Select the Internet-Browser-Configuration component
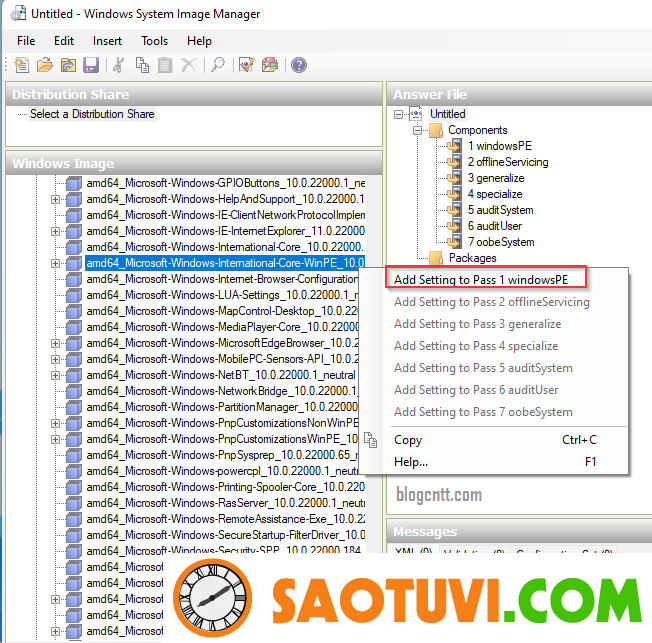The width and height of the screenshot is (652, 643). tap(222, 279)
